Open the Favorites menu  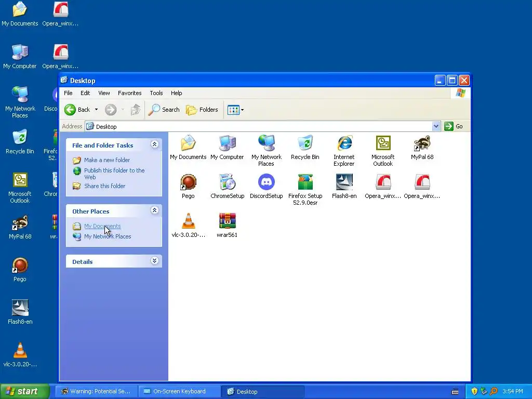pyautogui.click(x=129, y=93)
